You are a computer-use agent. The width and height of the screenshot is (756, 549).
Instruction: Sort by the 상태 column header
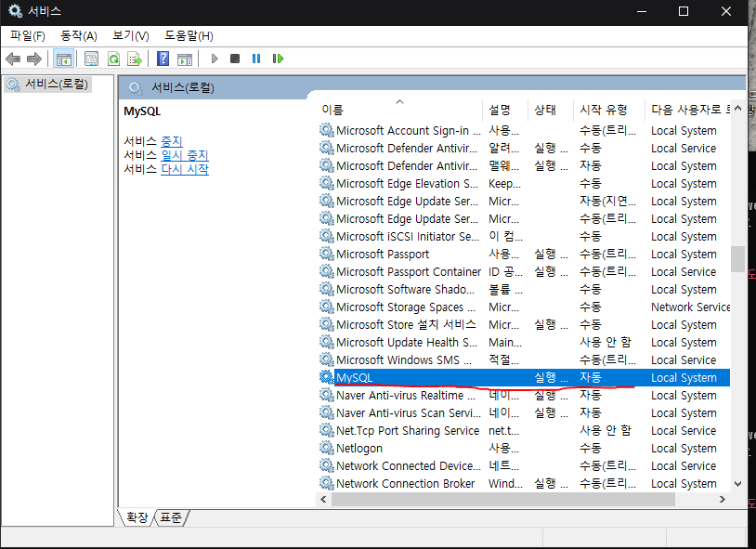[551, 110]
